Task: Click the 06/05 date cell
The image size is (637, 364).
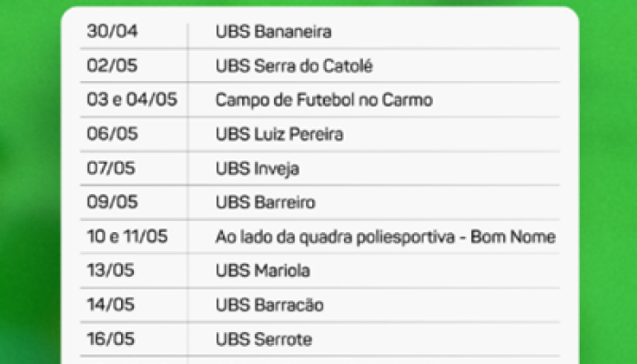Action: [112, 134]
